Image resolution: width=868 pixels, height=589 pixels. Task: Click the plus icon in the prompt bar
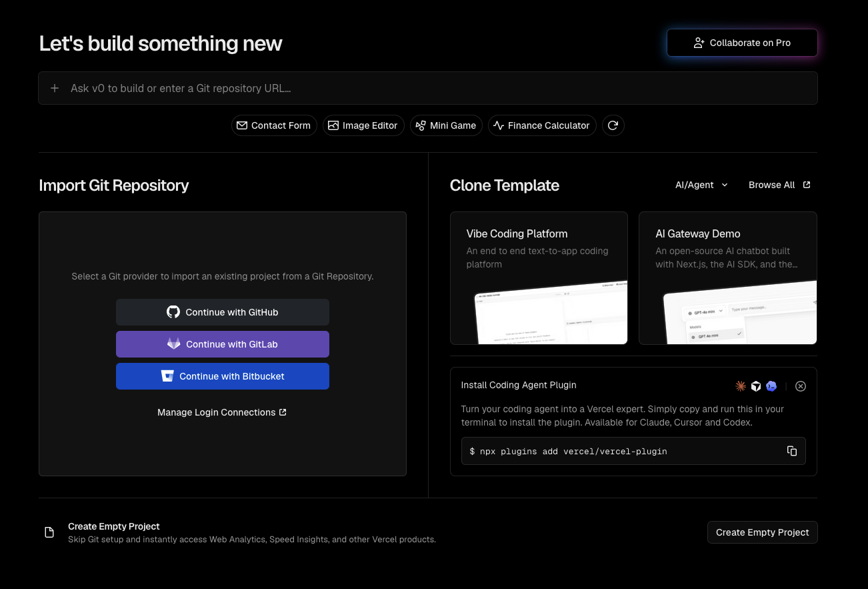55,88
